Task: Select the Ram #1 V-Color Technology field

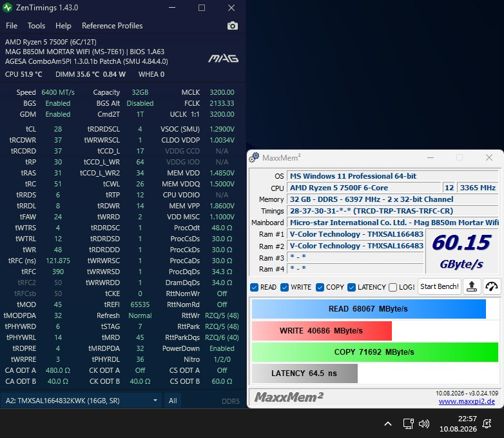Action: 356,234
